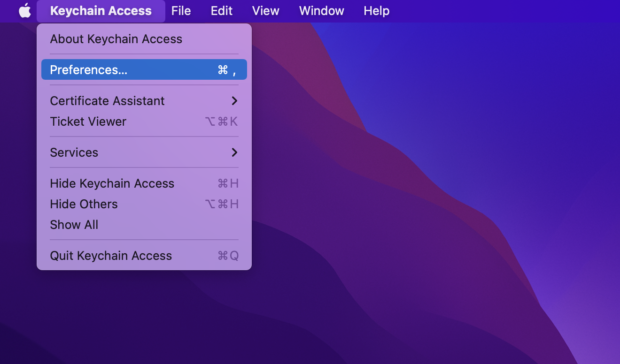
Task: Select Hide Others menu item
Action: [144, 204]
